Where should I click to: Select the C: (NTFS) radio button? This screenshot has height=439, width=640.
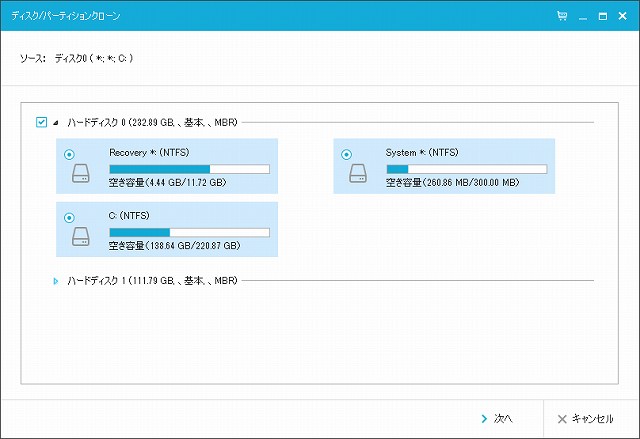point(69,217)
